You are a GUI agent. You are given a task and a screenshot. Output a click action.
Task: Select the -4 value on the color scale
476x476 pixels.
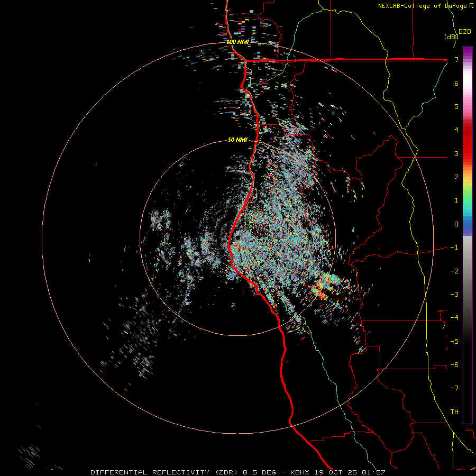pyautogui.click(x=454, y=318)
